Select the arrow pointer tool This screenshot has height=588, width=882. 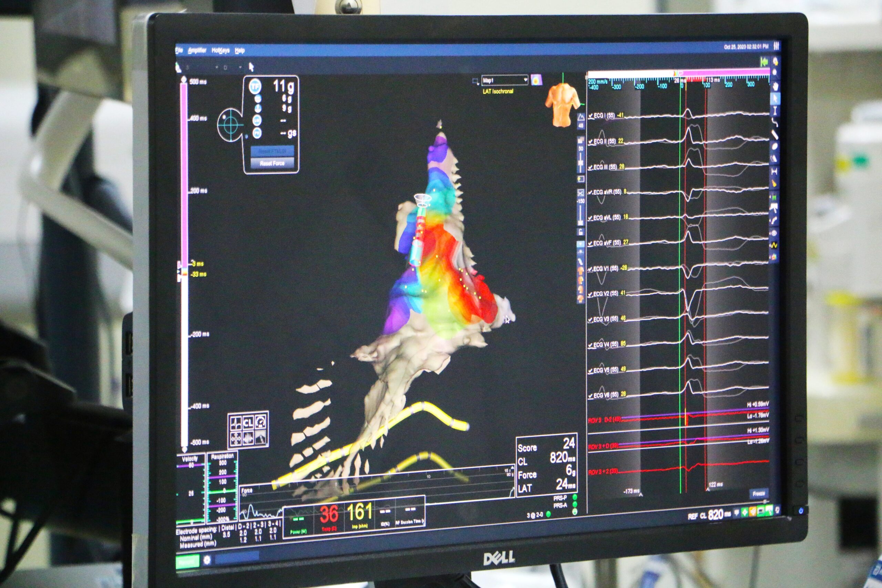(x=775, y=99)
